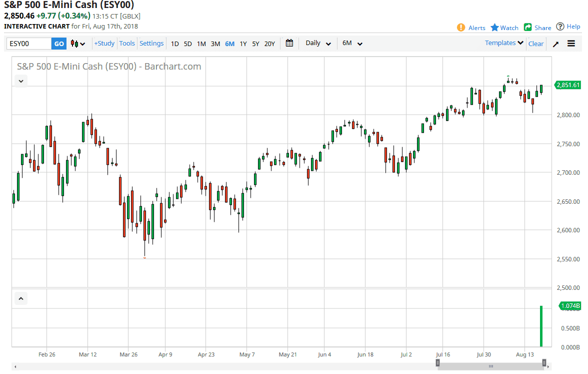Viewport: 588px width, 374px height.
Task: Click the Watch star icon
Action: [495, 28]
